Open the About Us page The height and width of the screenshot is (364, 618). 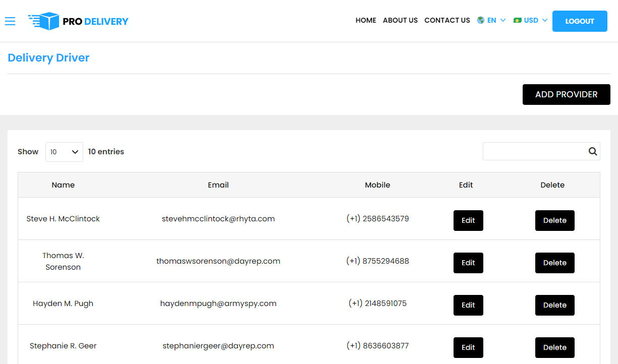coord(400,21)
